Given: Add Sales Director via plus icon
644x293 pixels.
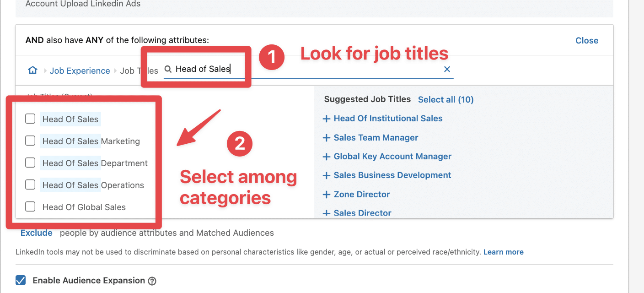Looking at the screenshot, I should (327, 213).
